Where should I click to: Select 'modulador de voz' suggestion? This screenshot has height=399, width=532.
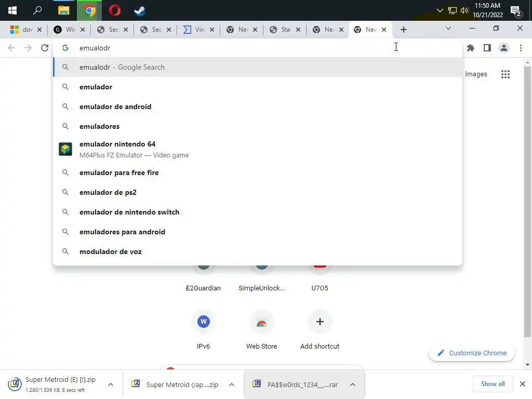pyautogui.click(x=258, y=251)
